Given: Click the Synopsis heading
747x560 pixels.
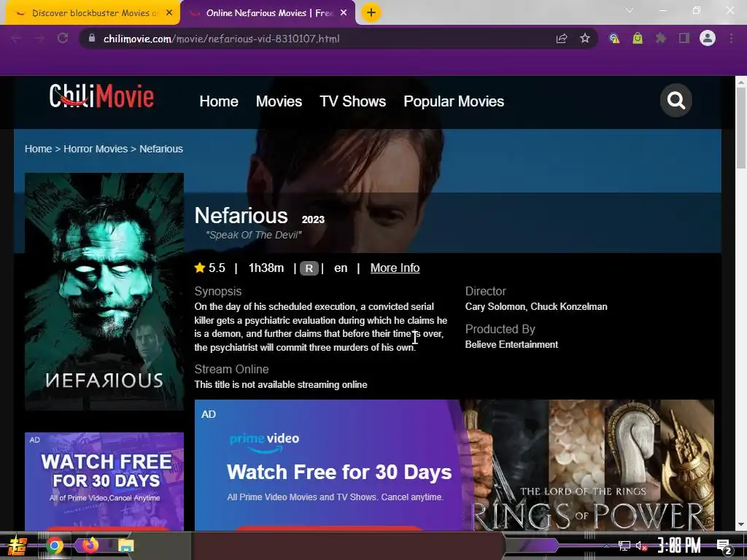Looking at the screenshot, I should [217, 291].
